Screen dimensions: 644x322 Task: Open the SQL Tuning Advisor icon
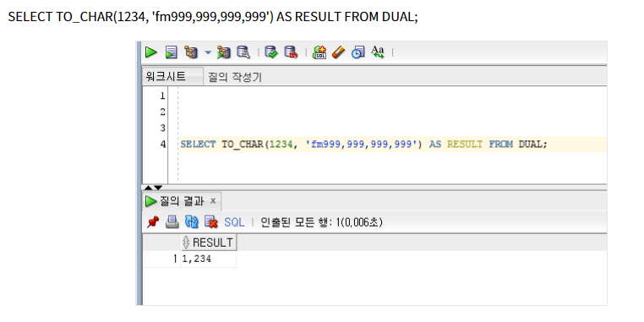pos(243,52)
